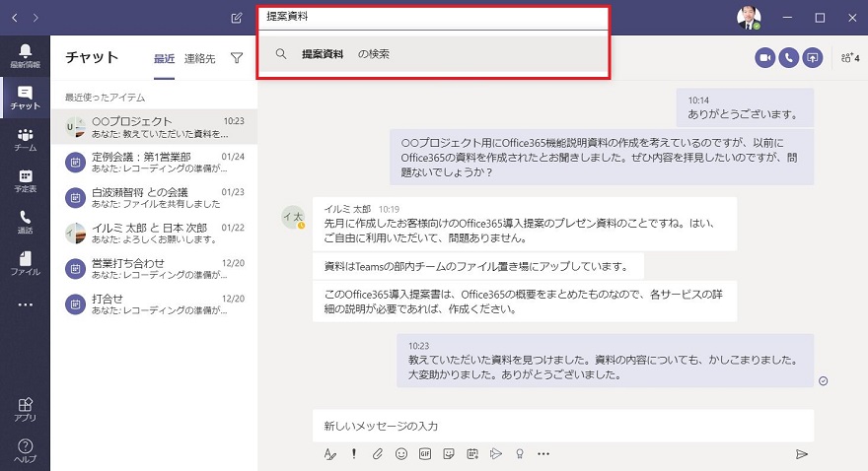Open the Praise badge icon
Viewport: 868px width, 471px height.
pos(520,454)
